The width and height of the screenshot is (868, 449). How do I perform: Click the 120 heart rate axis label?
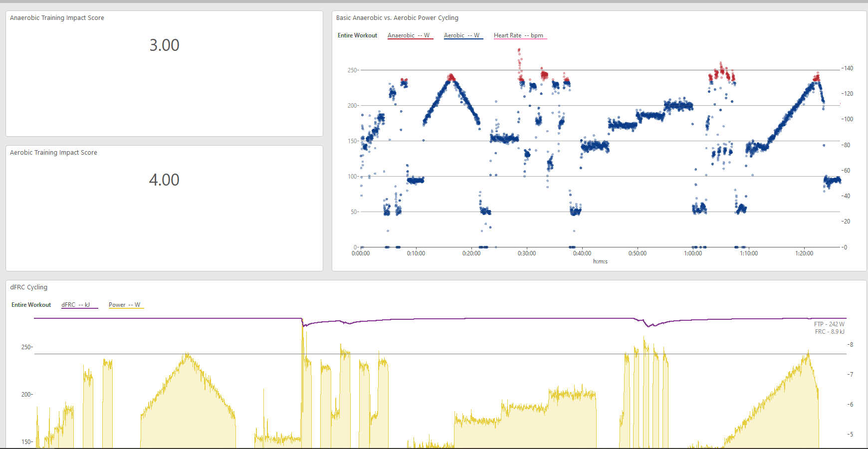(x=849, y=94)
